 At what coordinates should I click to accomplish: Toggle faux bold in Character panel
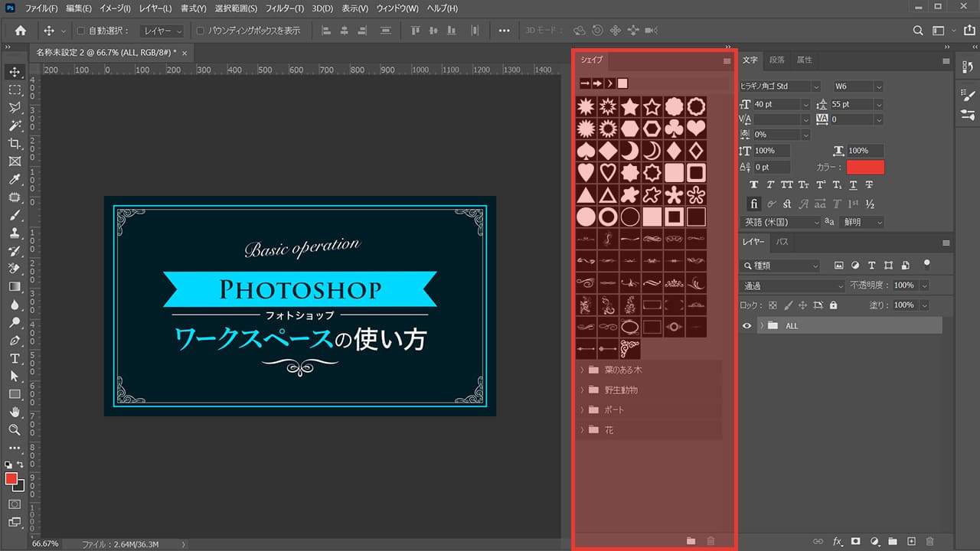tap(754, 185)
